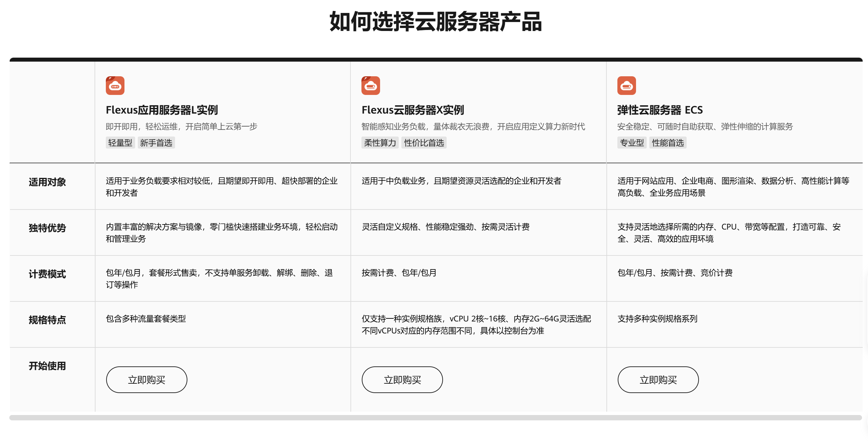Click the 规格特点 row header
The height and width of the screenshot is (445, 868).
tap(47, 320)
